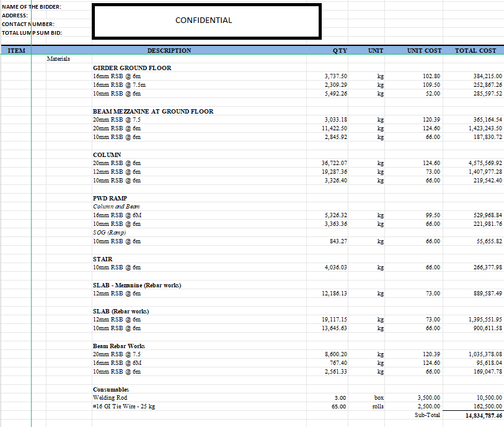504x427 pixels.
Task: Select the TOTAL COST header cell
Action: (473, 50)
